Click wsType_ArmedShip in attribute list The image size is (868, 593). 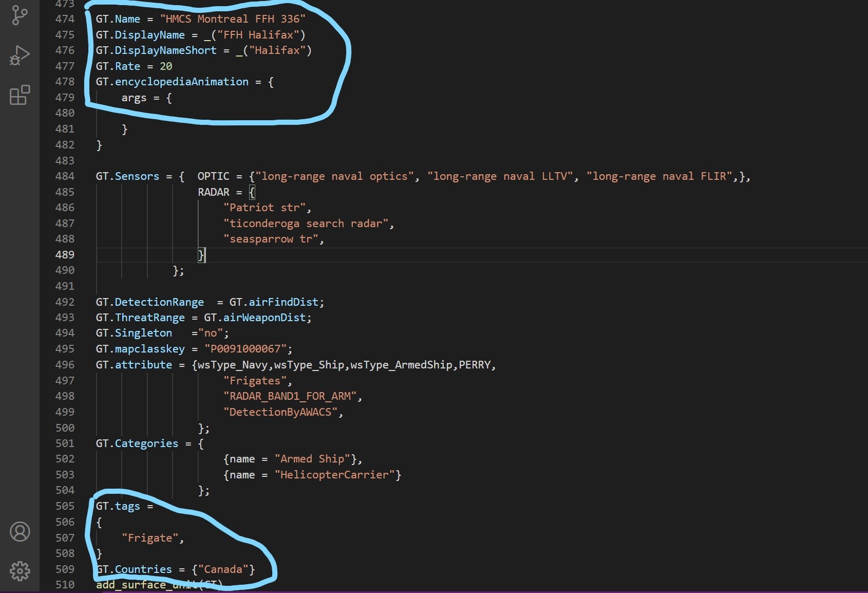pos(402,365)
